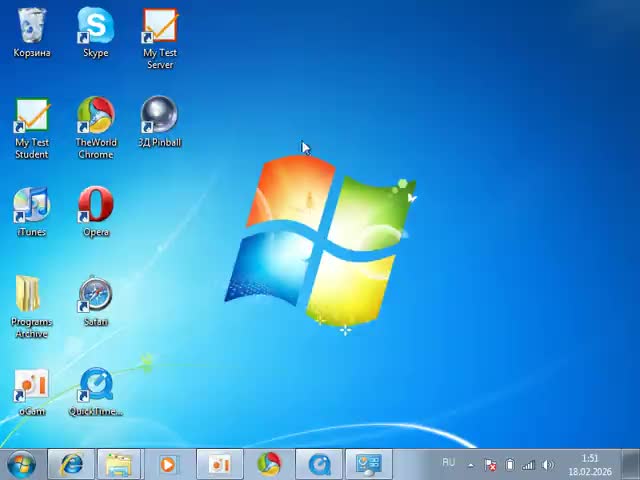
Task: Open the Корзина recycle bin desktop icon
Action: [x=32, y=27]
